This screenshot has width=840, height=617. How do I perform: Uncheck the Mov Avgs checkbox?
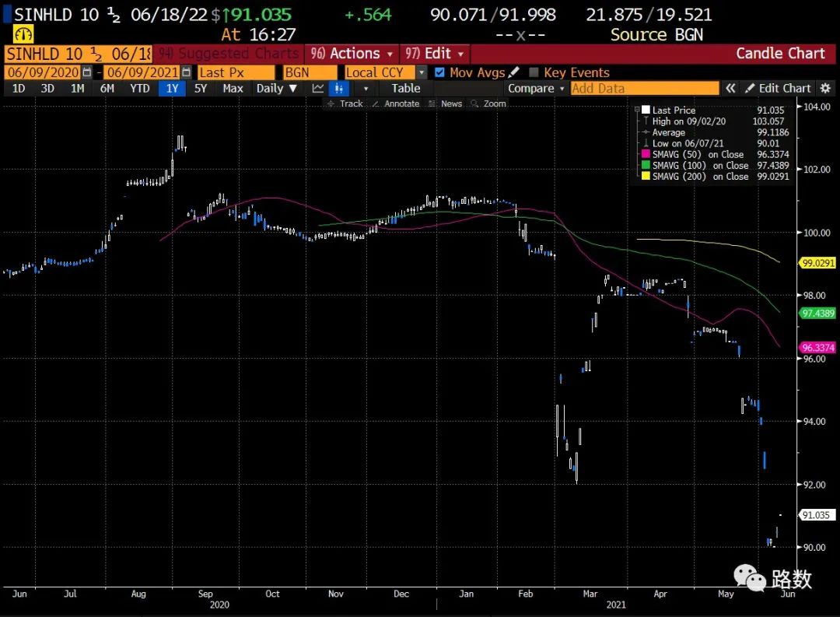[x=439, y=72]
